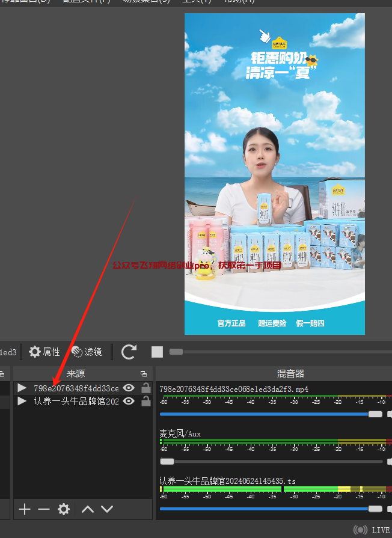The height and width of the screenshot is (538, 392).
Task: Pop out the 来源 sources dock panel
Action: 143,373
